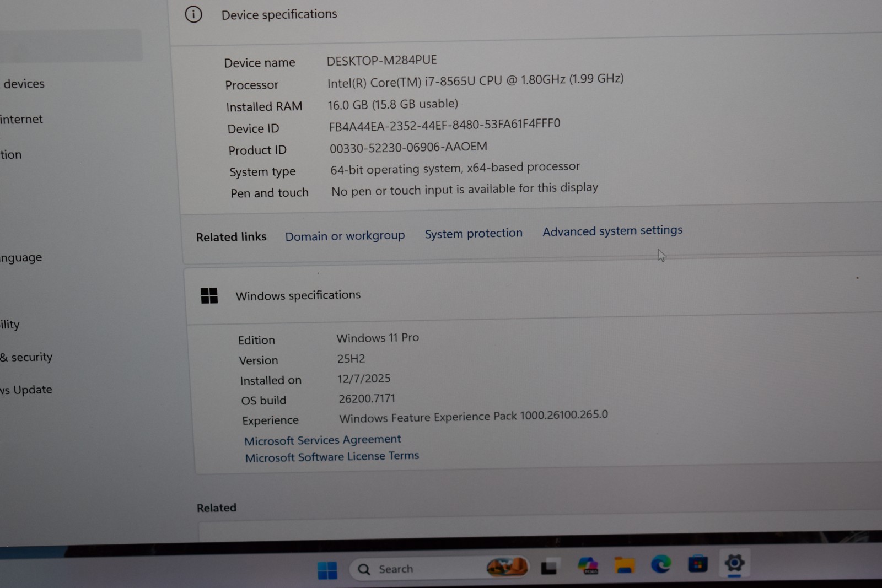Open Microsoft Services Agreement link
This screenshot has width=882, height=588.
[322, 440]
